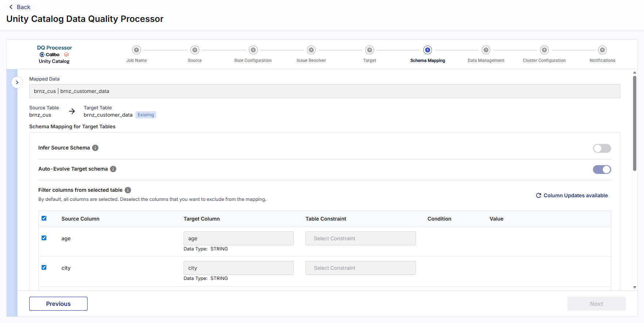
Task: Switch to the Rule Configuration step label
Action: click(x=253, y=61)
